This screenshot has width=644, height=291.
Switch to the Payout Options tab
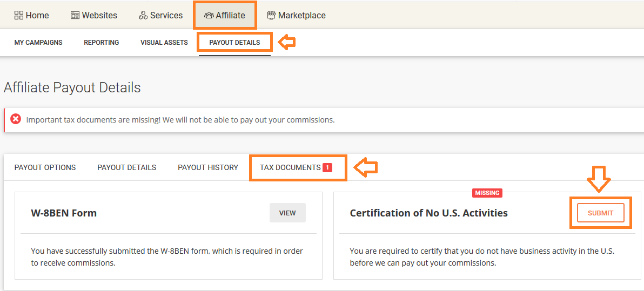coord(45,167)
